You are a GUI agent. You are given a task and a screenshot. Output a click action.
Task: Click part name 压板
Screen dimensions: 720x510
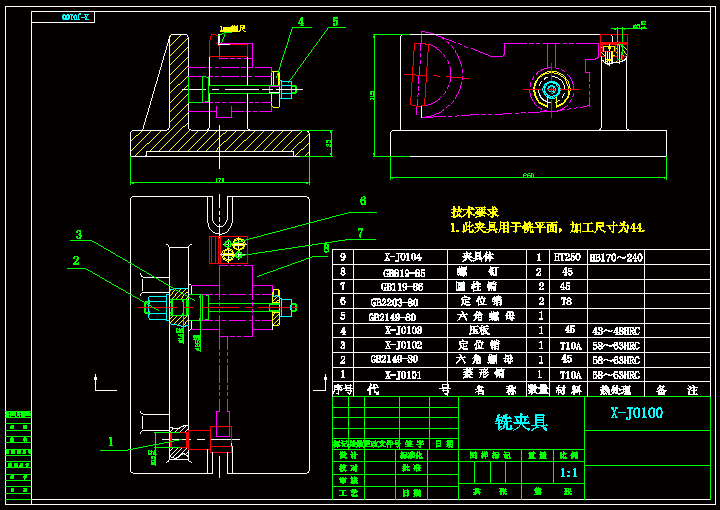(x=479, y=330)
